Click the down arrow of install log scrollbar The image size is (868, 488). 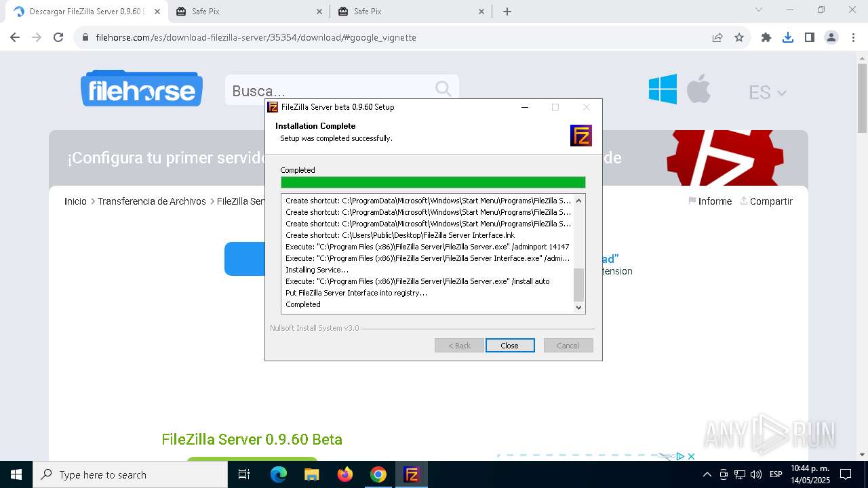[x=578, y=307]
